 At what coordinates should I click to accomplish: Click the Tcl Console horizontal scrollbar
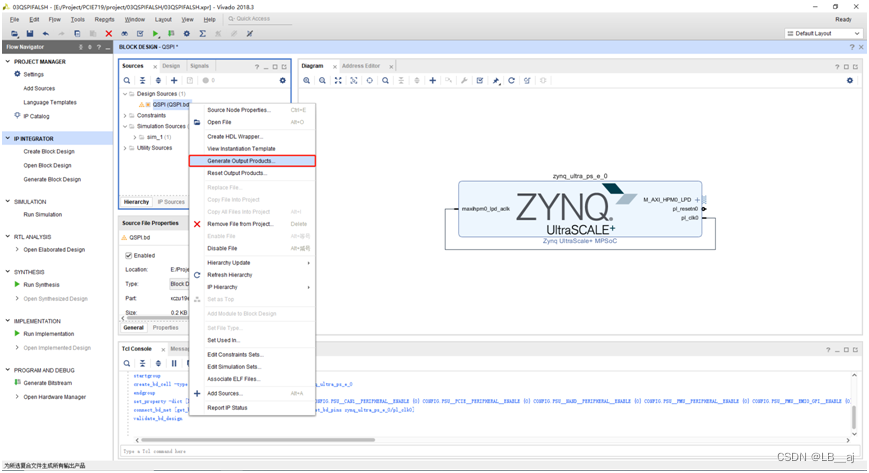pyautogui.click(x=258, y=440)
